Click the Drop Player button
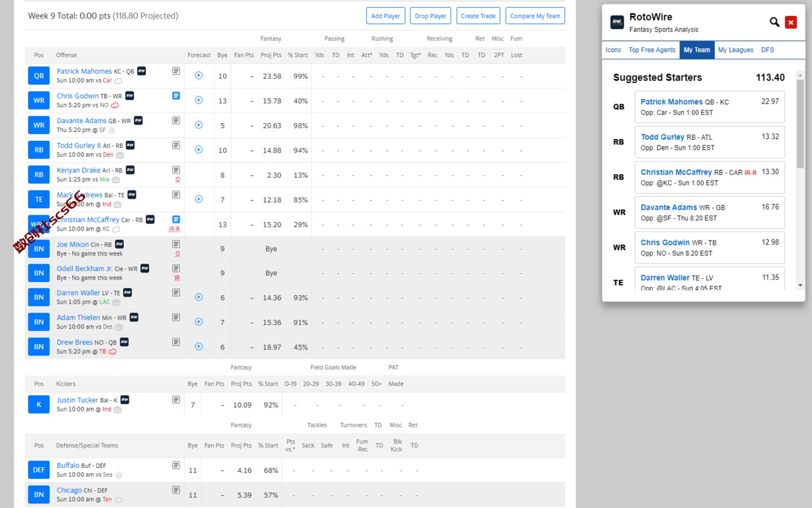 pos(430,16)
